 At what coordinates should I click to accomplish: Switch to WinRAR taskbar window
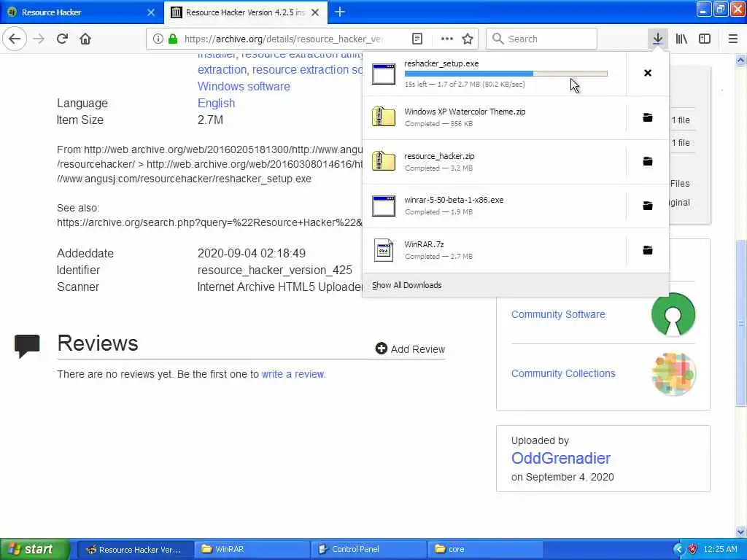pyautogui.click(x=252, y=549)
